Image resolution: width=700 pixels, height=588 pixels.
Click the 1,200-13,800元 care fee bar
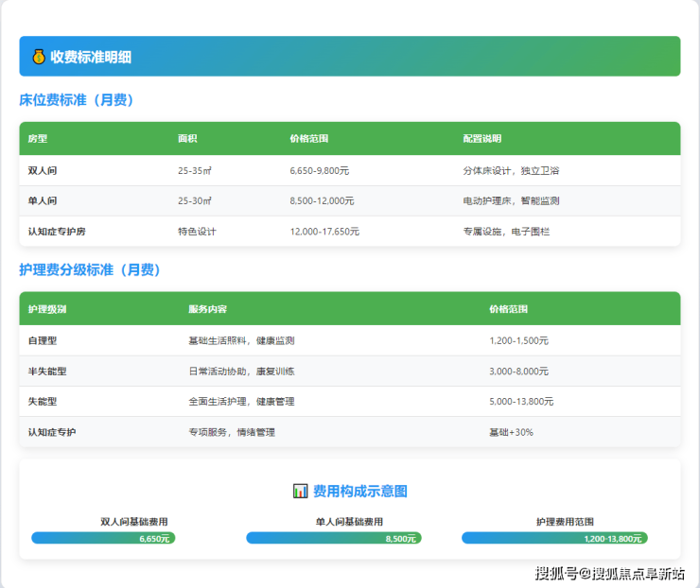click(554, 538)
